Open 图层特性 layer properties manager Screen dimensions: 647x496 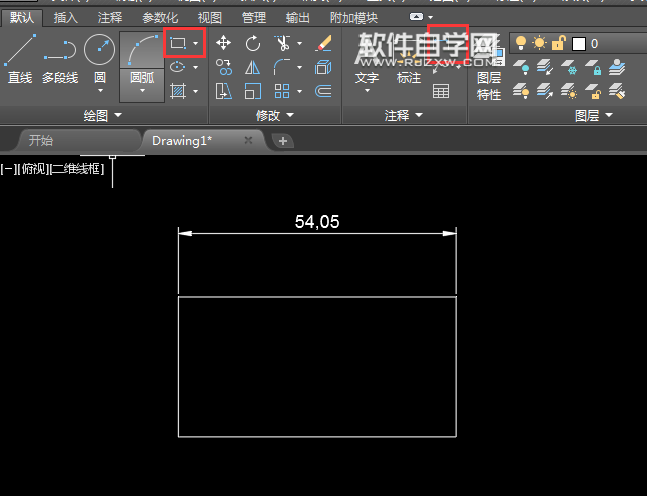click(x=489, y=68)
